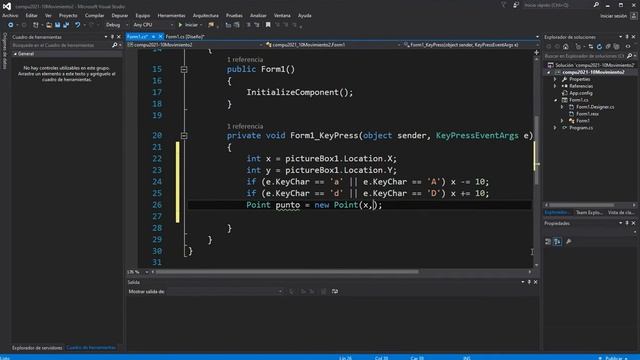Switch to Explorador de servidores tab

(x=37, y=348)
